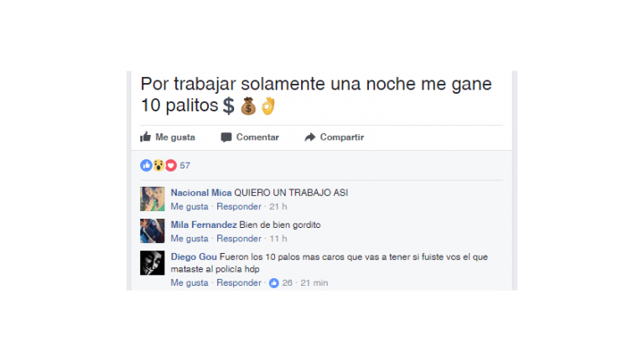This screenshot has height=362, width=644.
Task: Open the wow face reaction icon
Action: [x=158, y=165]
